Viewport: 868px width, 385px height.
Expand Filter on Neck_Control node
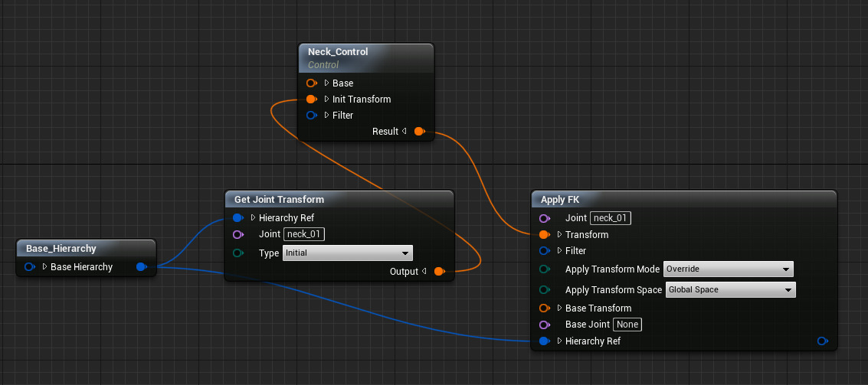point(326,115)
